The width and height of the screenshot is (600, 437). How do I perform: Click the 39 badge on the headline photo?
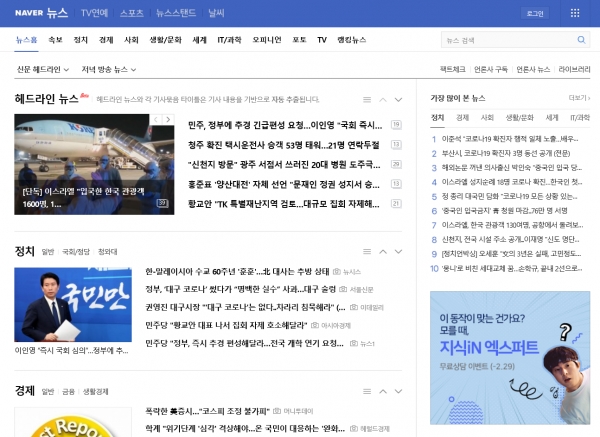[x=163, y=203]
